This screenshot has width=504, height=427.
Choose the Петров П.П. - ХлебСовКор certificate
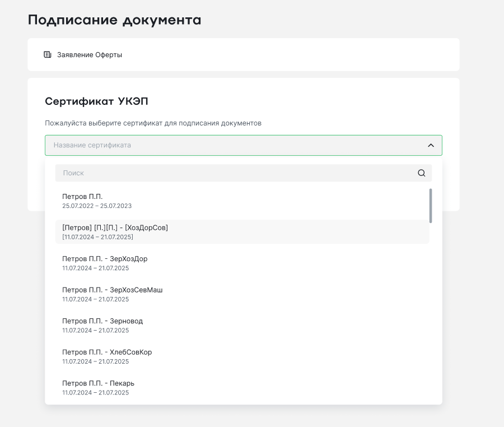(x=107, y=352)
